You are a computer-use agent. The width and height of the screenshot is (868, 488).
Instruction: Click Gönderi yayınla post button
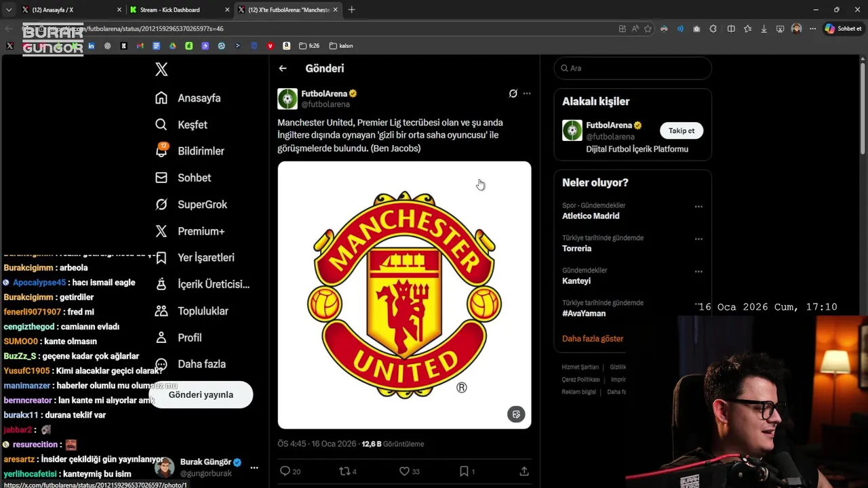point(201,394)
